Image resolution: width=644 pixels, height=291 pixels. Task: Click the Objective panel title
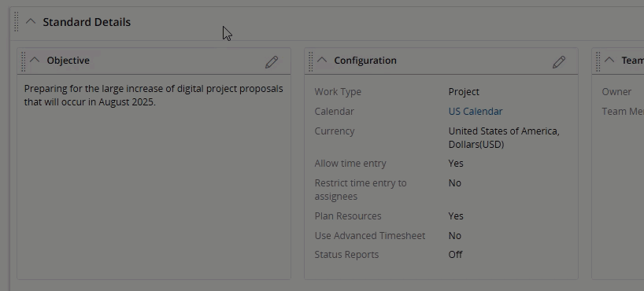pos(68,61)
